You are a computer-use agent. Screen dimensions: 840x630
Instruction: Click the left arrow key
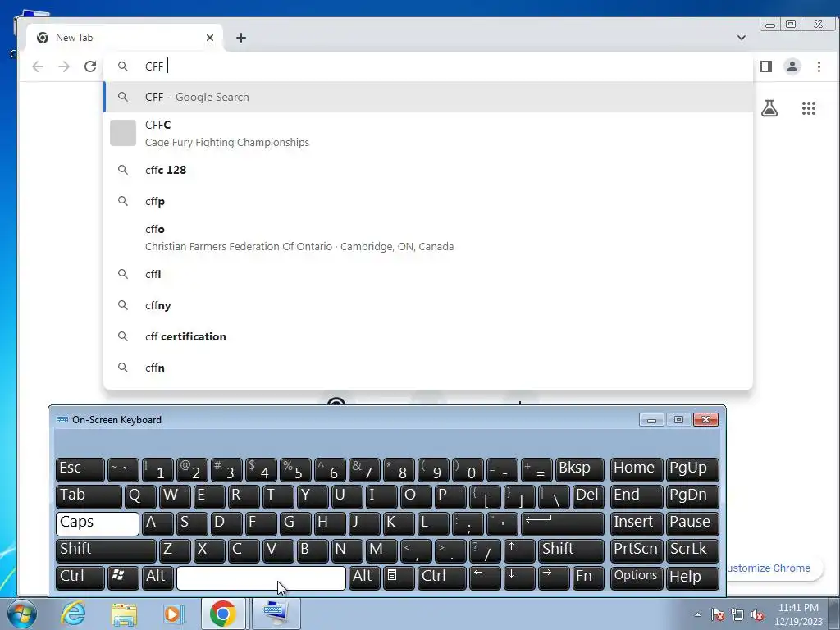485,577
